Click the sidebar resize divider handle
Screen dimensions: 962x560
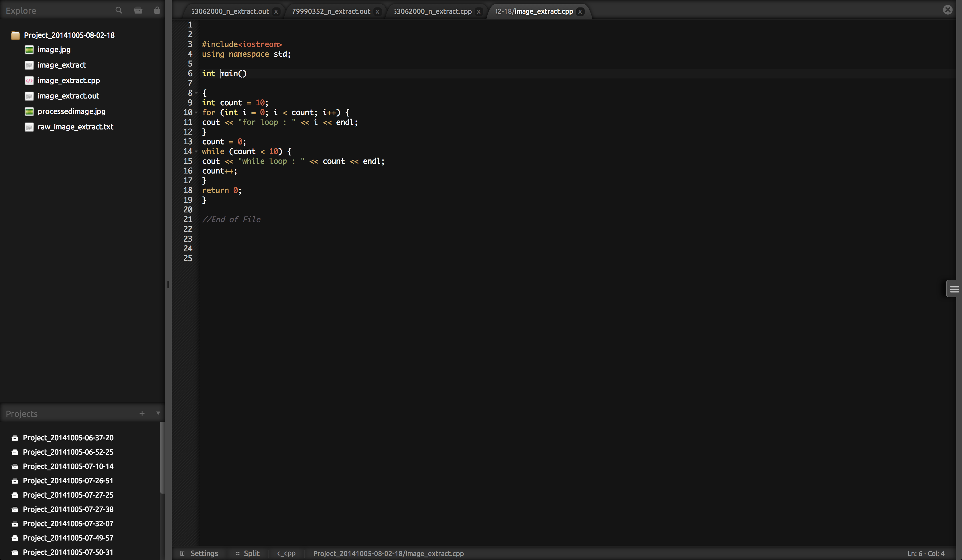[x=168, y=284]
